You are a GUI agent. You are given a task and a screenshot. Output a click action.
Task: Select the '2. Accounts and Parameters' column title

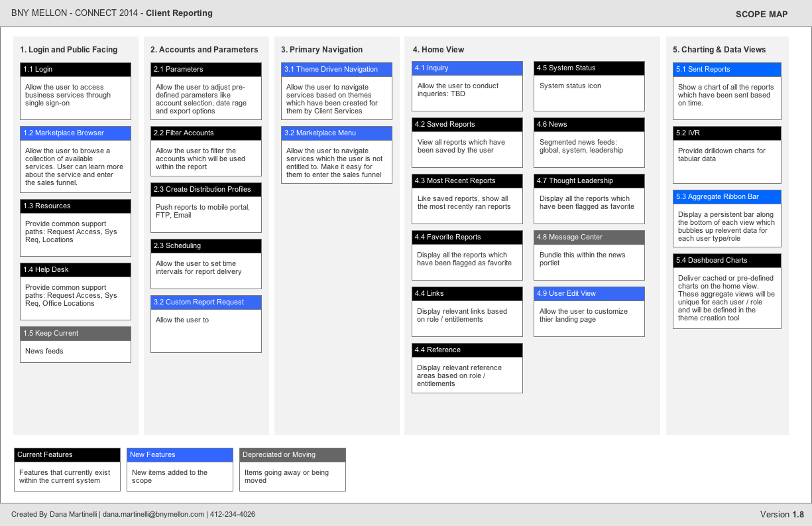coord(204,50)
